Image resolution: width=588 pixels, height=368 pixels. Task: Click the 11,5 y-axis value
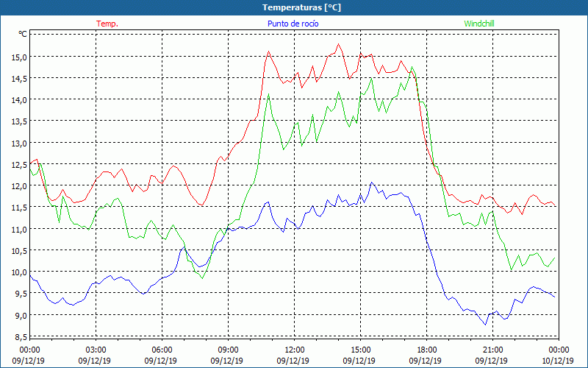coord(20,208)
